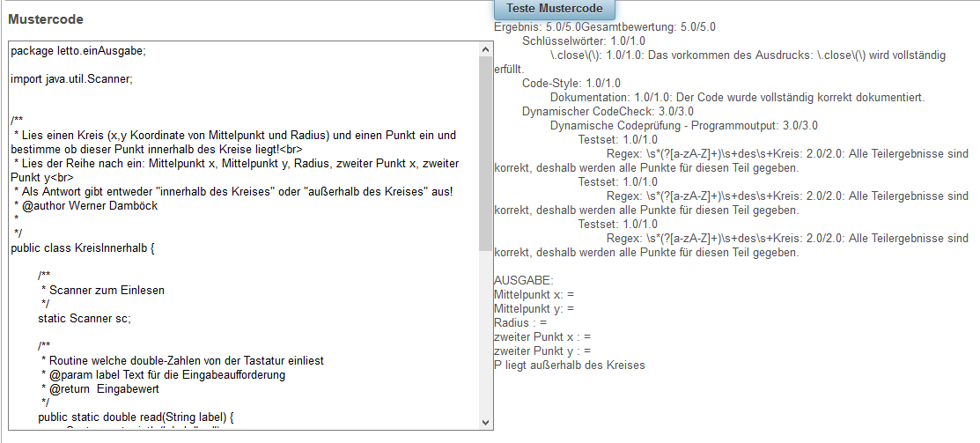
Task: Click the Schlüsselwörter 1.0/1.0 result line
Action: (584, 41)
